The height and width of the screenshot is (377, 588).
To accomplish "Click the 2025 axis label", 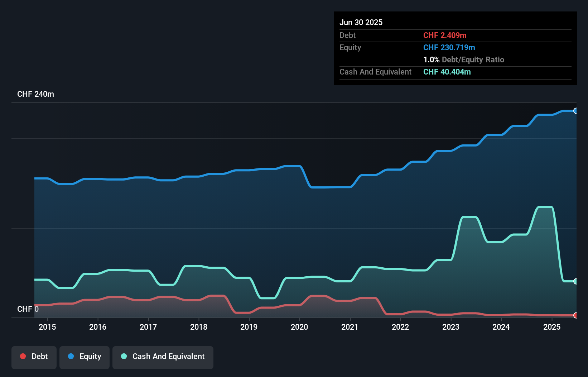I will (x=552, y=327).
